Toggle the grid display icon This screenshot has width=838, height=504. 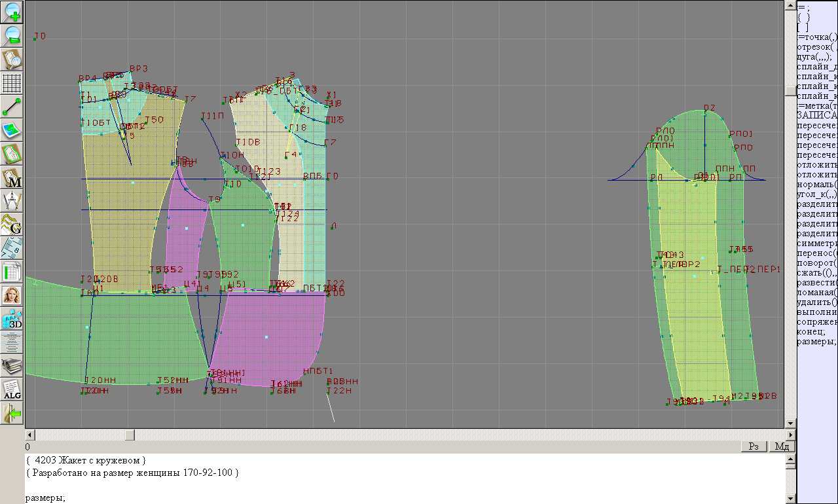[x=12, y=82]
